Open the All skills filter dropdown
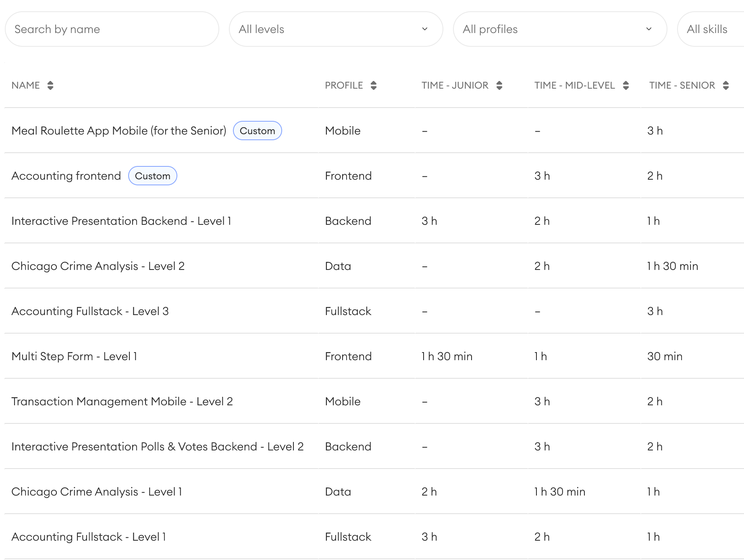This screenshot has width=744, height=560. (709, 29)
